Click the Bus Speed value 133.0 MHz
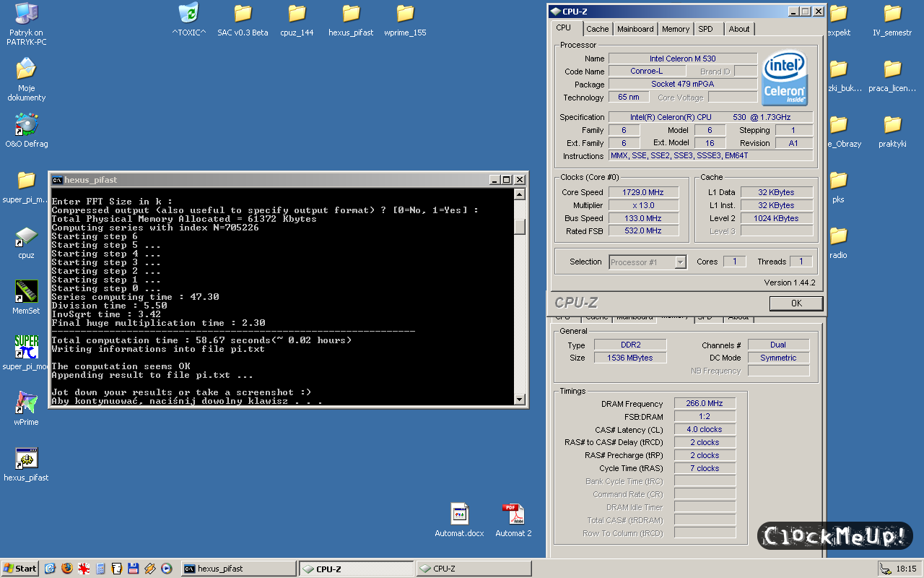 coord(643,218)
